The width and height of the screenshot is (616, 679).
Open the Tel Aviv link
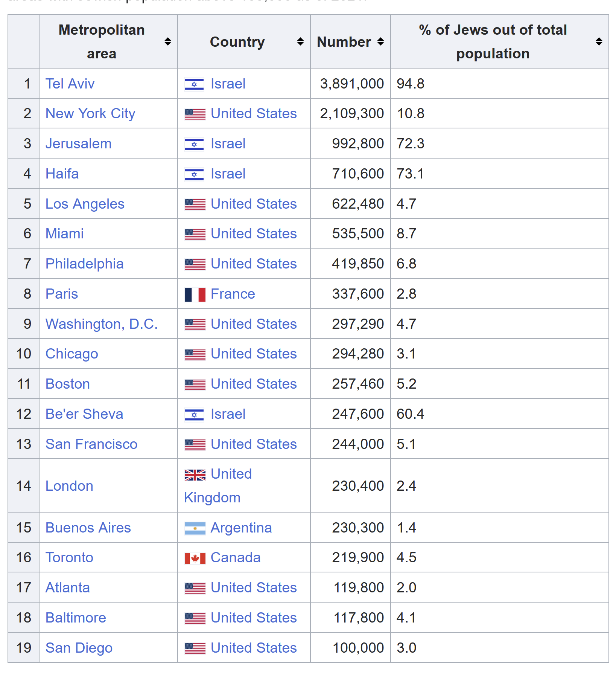click(x=70, y=84)
